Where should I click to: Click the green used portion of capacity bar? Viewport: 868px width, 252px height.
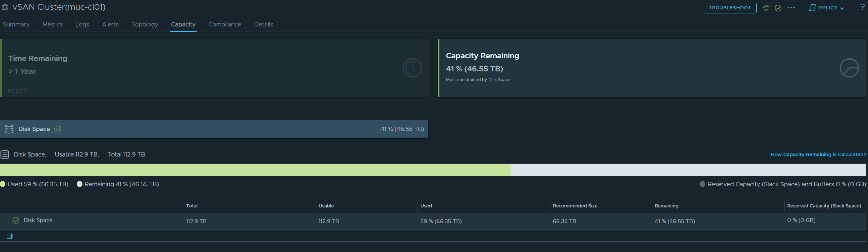pyautogui.click(x=256, y=170)
